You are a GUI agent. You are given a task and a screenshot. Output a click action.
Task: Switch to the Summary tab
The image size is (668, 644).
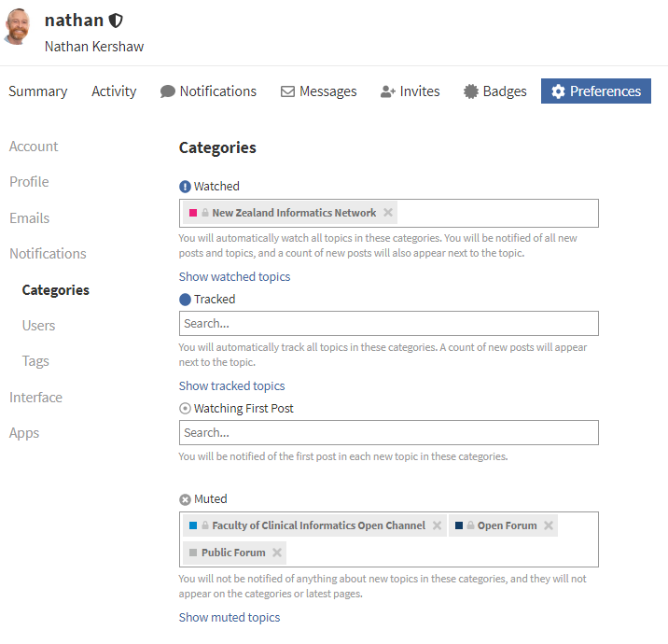tap(38, 91)
